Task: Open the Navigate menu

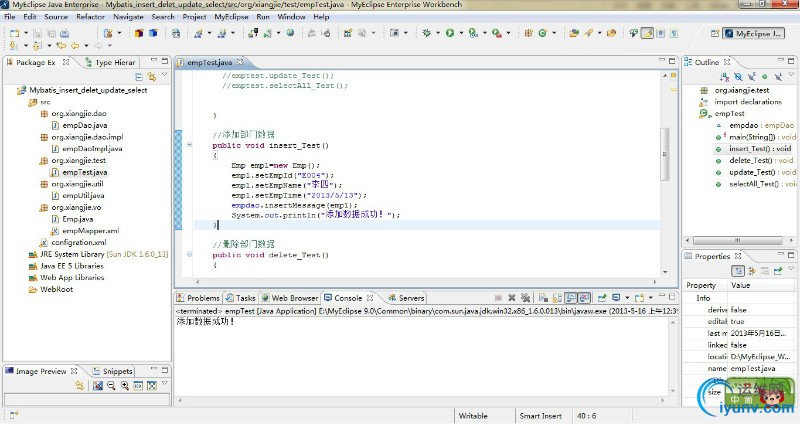Action: [x=128, y=17]
